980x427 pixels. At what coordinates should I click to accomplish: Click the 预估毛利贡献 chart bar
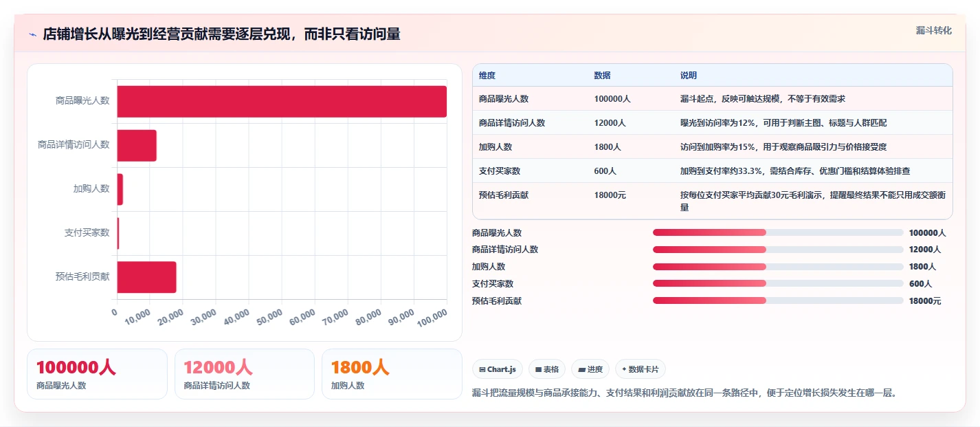tap(147, 277)
